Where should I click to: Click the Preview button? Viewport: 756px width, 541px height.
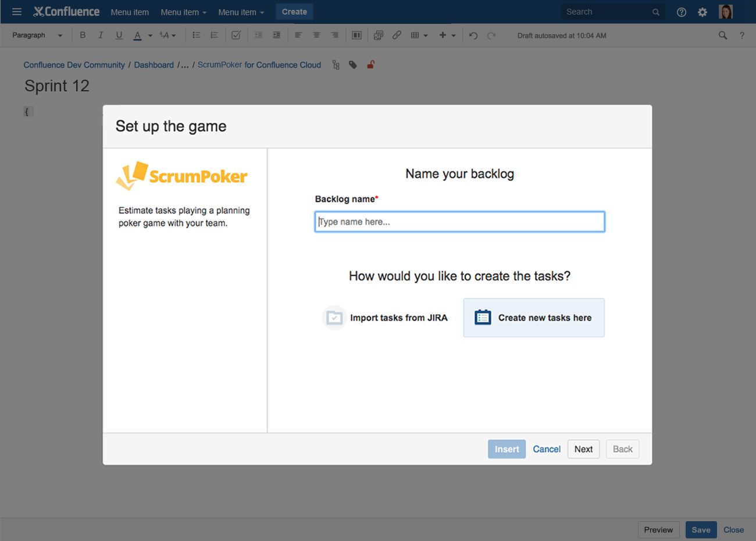coord(658,530)
